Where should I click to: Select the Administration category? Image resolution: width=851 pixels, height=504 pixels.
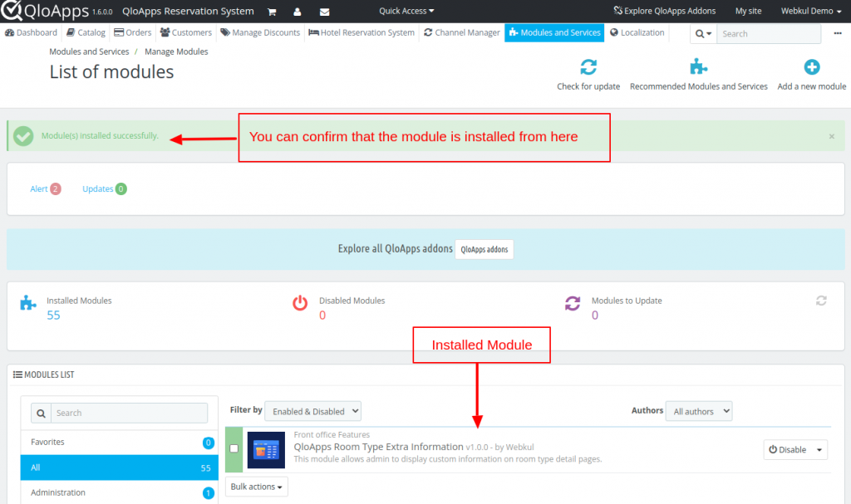120,492
